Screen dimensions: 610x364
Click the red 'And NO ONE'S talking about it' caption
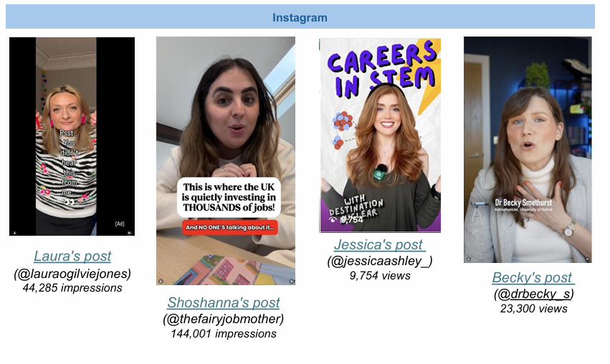230,228
